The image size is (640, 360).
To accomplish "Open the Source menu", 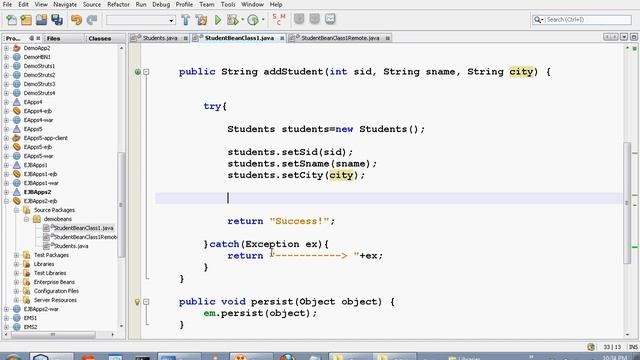I will 92,4.
